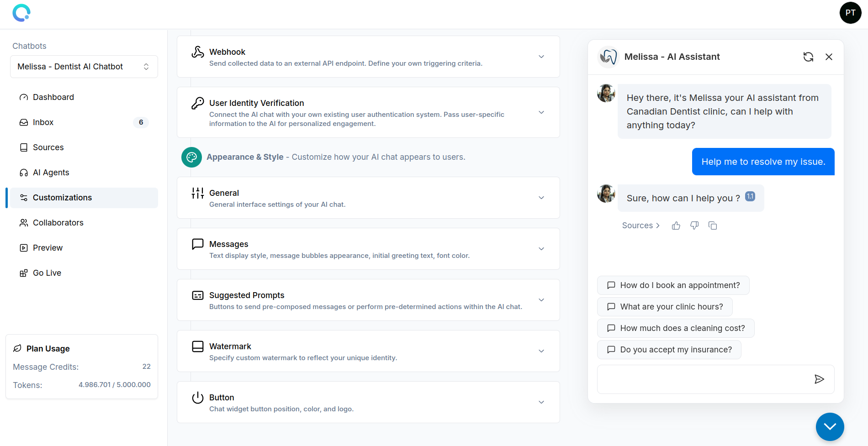This screenshot has height=446, width=868.
Task: Collapse chat with the blue round button
Action: (830, 426)
